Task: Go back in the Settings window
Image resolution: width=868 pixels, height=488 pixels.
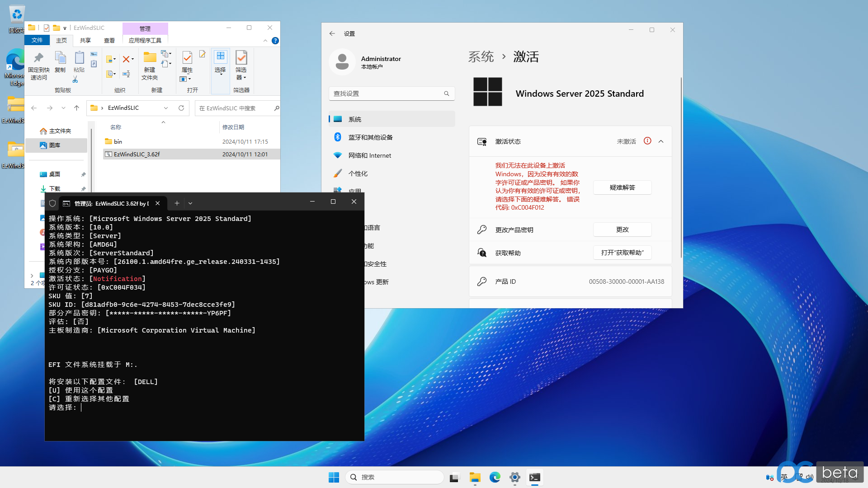Action: pyautogui.click(x=332, y=33)
